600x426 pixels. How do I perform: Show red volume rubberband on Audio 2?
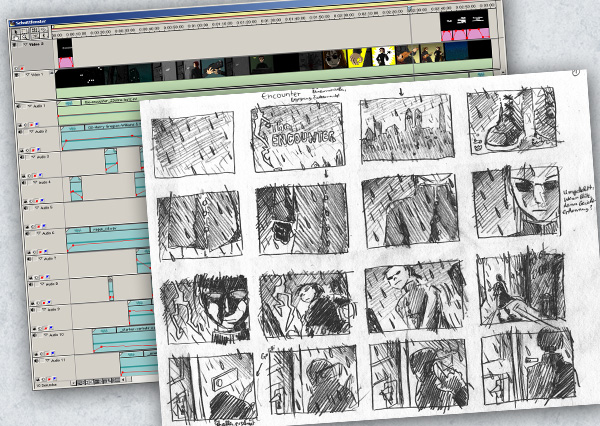pyautogui.click(x=33, y=150)
